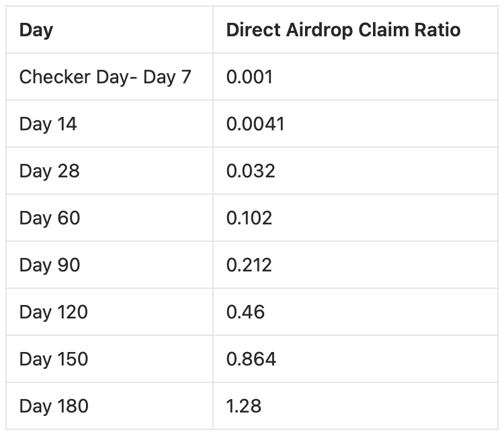Click the "Day" column header
The height and width of the screenshot is (434, 504).
pos(36,30)
